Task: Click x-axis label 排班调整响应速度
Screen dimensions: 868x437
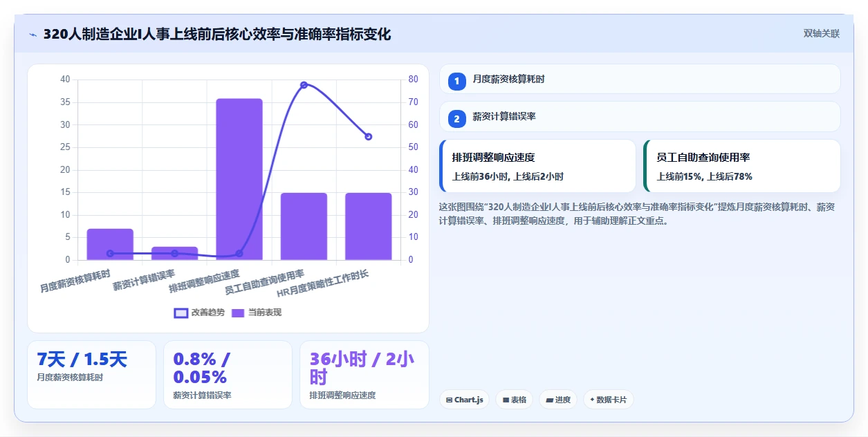Action: click(204, 281)
